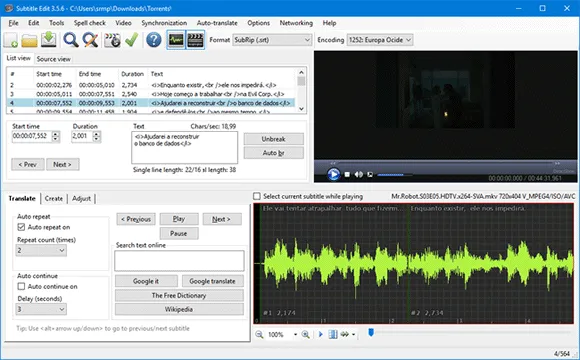
Task: Open Delay seconds dropdown
Action: point(41,309)
